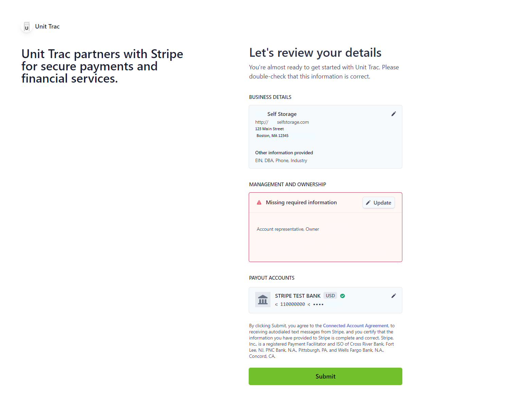Edit business details with pencil icon

(393, 114)
